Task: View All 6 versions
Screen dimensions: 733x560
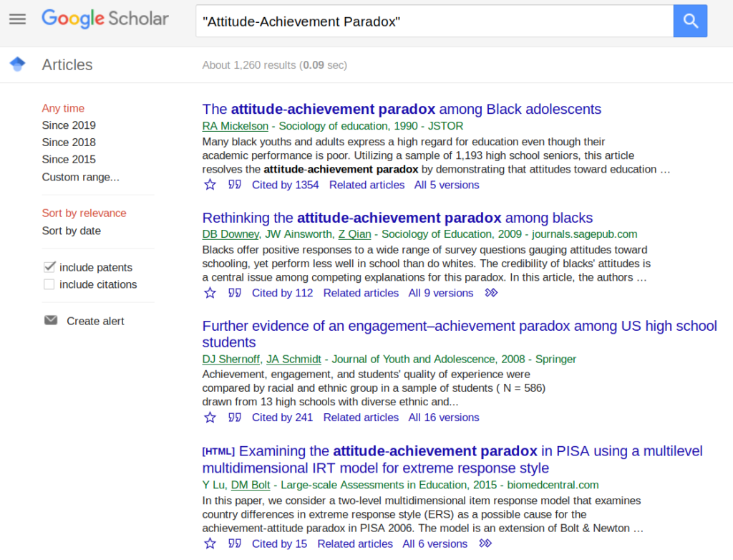Action: tap(435, 544)
